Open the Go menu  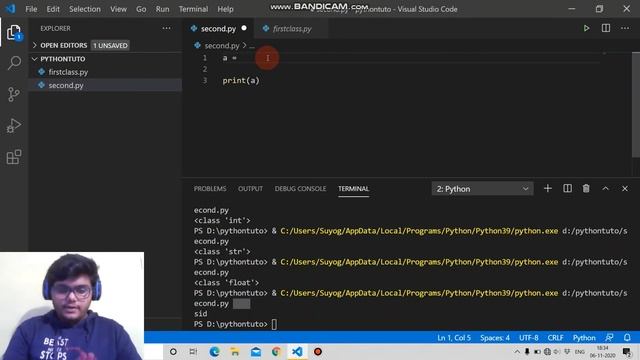click(141, 9)
